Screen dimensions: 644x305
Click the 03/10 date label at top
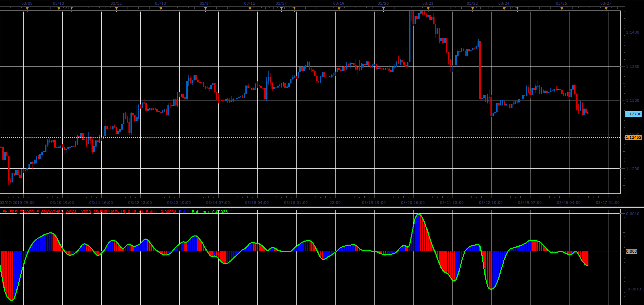click(58, 3)
